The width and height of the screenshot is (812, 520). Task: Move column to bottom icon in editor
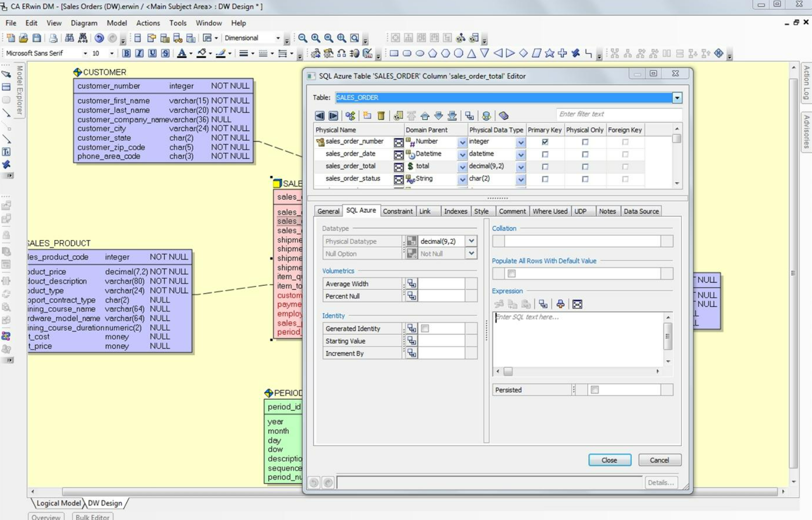452,116
